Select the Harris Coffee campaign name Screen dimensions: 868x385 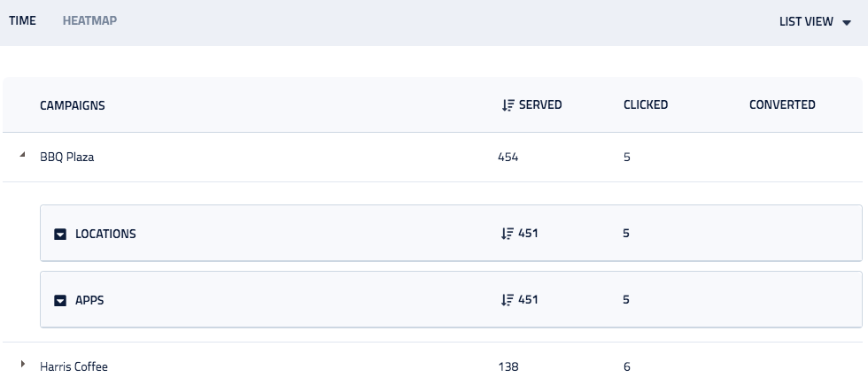pyautogui.click(x=74, y=366)
